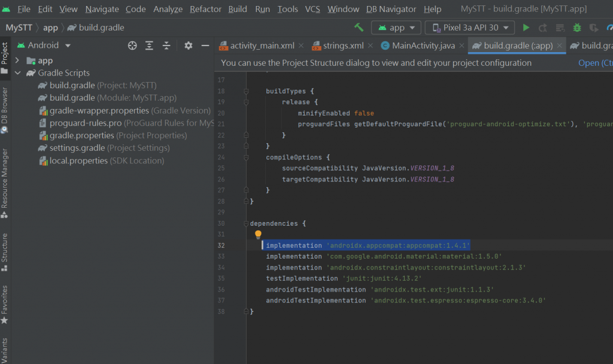Open the Tools menu

click(288, 9)
